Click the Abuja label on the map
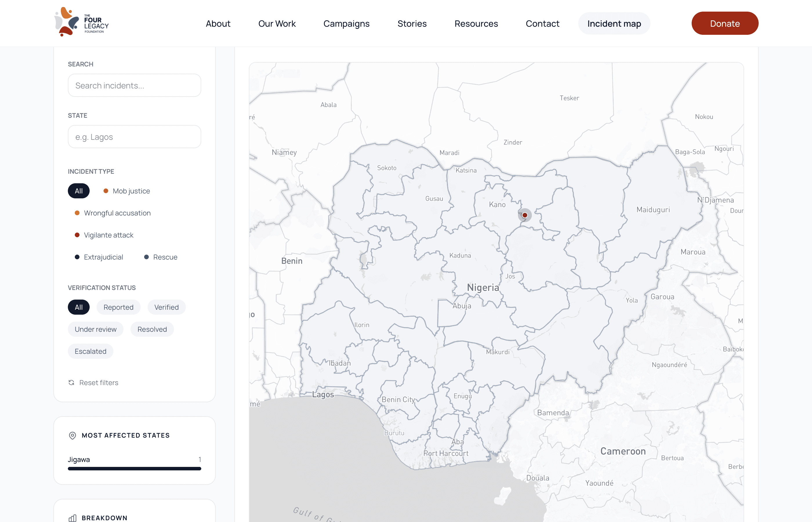 click(462, 306)
